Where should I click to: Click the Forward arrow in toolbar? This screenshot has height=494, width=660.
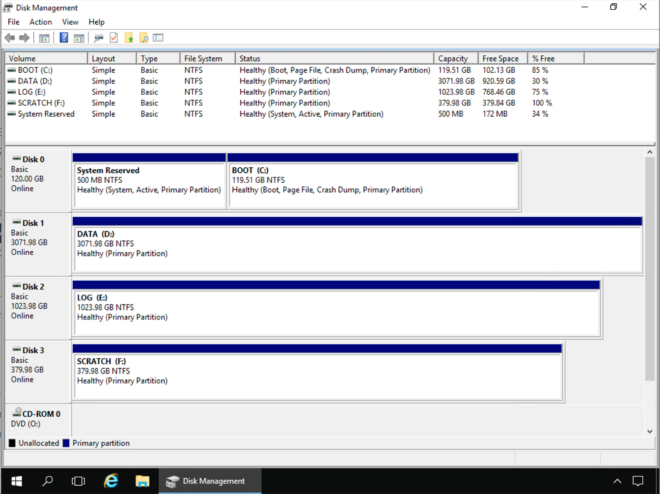[24, 38]
